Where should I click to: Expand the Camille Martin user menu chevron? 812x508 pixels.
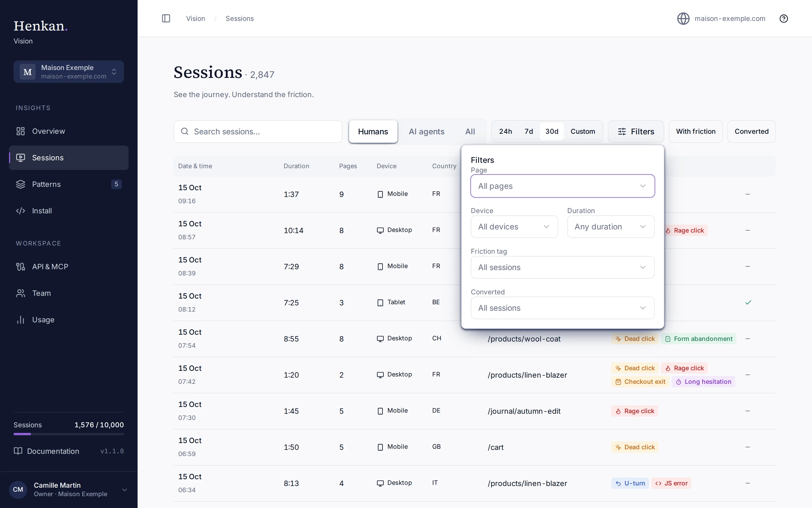pos(125,490)
